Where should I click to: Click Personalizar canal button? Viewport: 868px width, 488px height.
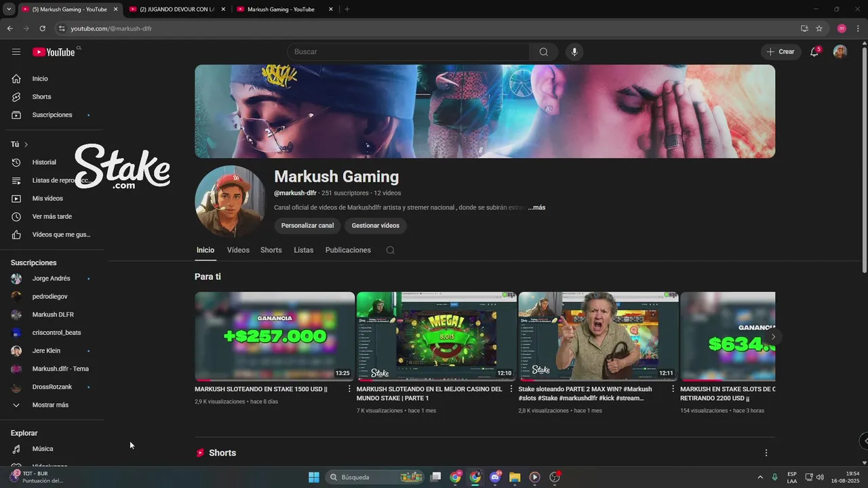(x=307, y=225)
